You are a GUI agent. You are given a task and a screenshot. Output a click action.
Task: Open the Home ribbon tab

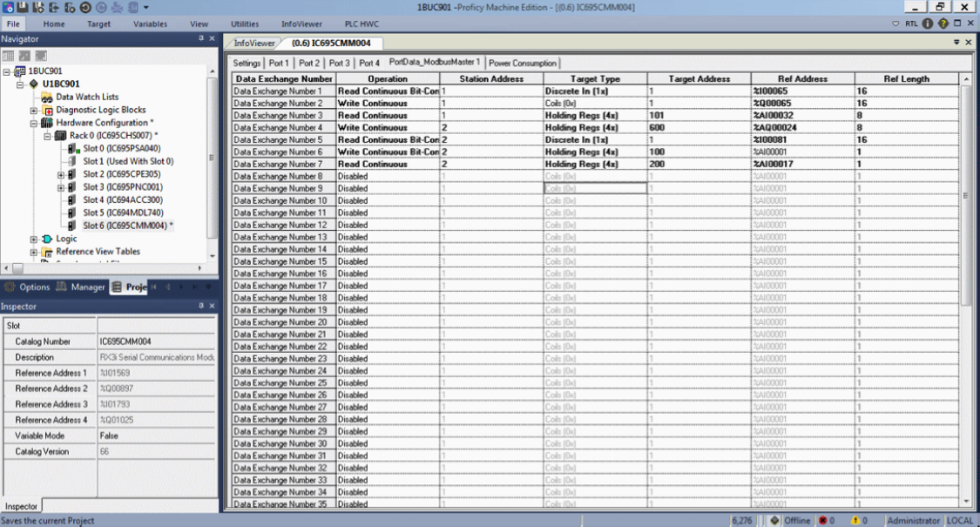(x=54, y=24)
